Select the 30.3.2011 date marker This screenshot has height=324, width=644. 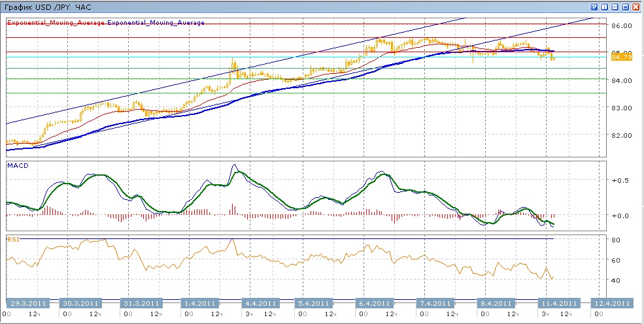pyautogui.click(x=80, y=304)
